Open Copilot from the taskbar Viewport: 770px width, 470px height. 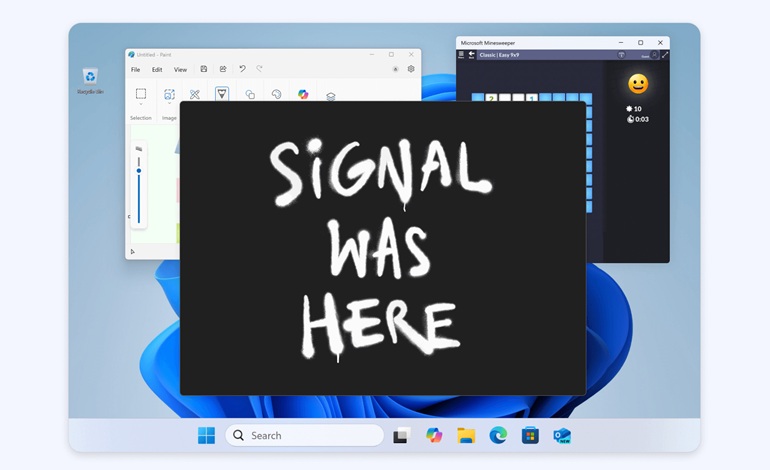pos(434,435)
